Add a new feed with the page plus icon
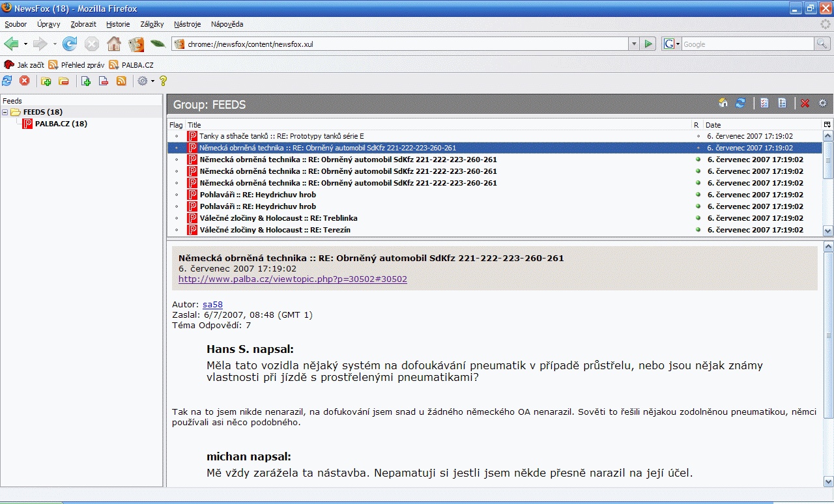Screen dimensions: 834x504 point(86,81)
